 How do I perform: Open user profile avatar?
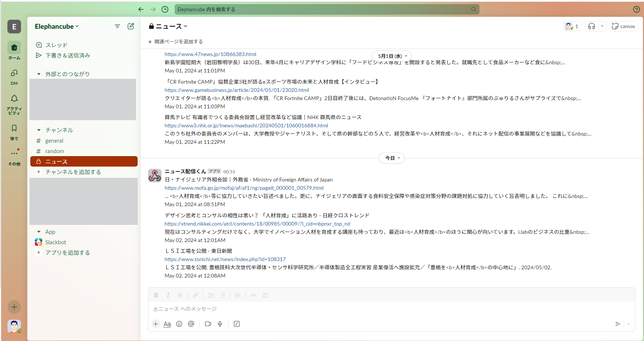tap(14, 326)
